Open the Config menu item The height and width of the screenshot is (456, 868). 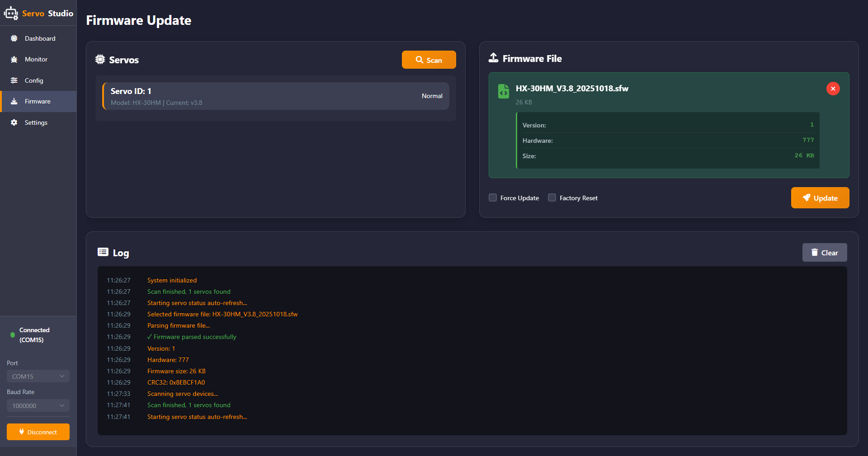click(38, 80)
